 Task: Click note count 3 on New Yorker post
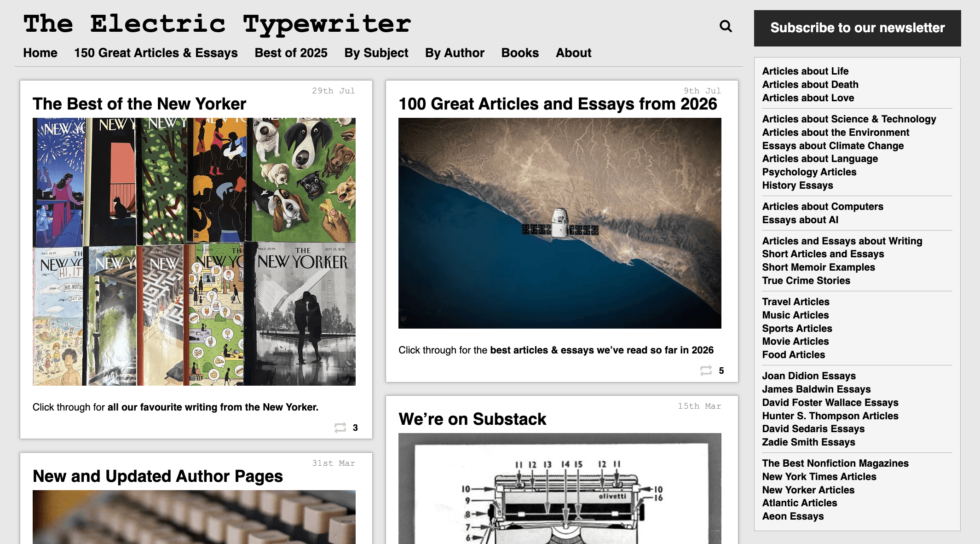coord(355,428)
